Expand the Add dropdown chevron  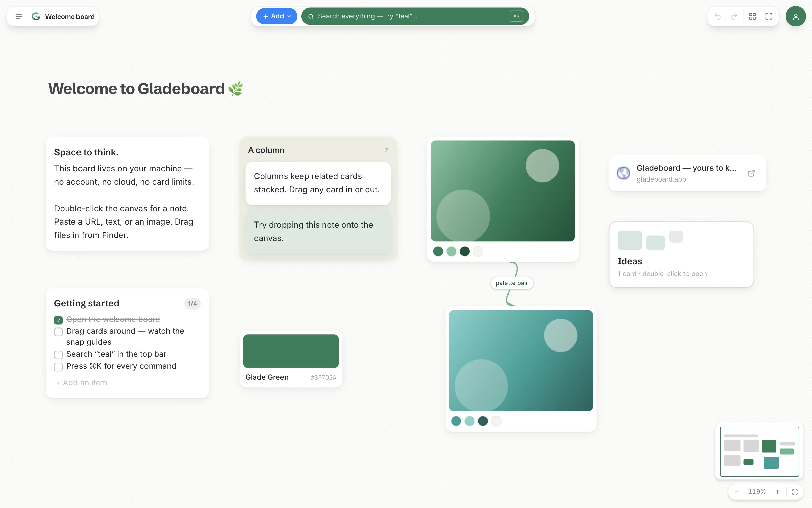click(289, 16)
